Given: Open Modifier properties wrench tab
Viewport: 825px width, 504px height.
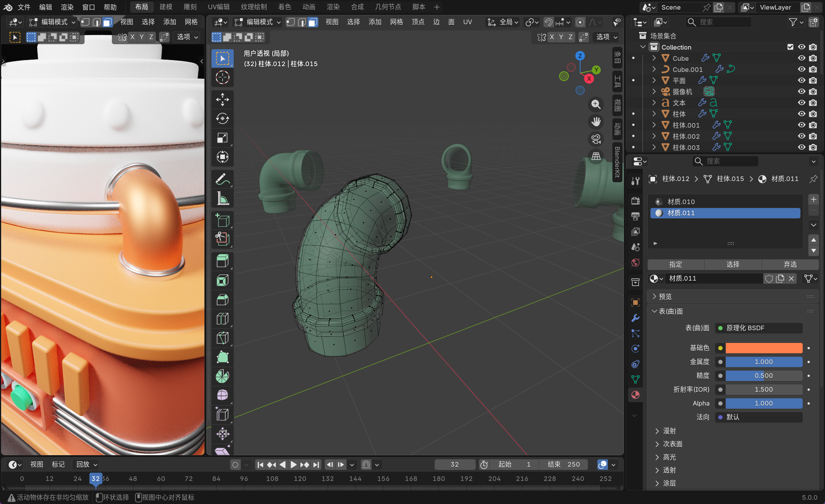Looking at the screenshot, I should click(635, 318).
